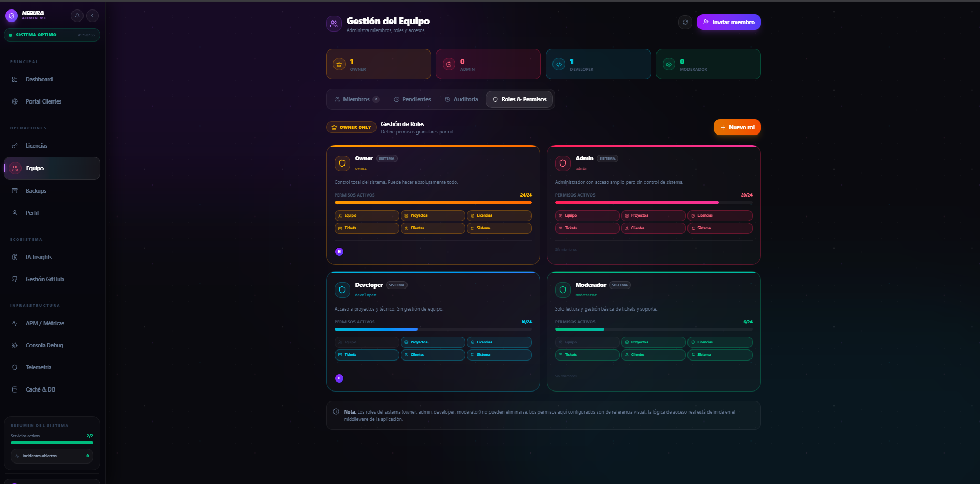Create a role with Nuevo rol button
The width and height of the screenshot is (980, 484).
click(737, 127)
